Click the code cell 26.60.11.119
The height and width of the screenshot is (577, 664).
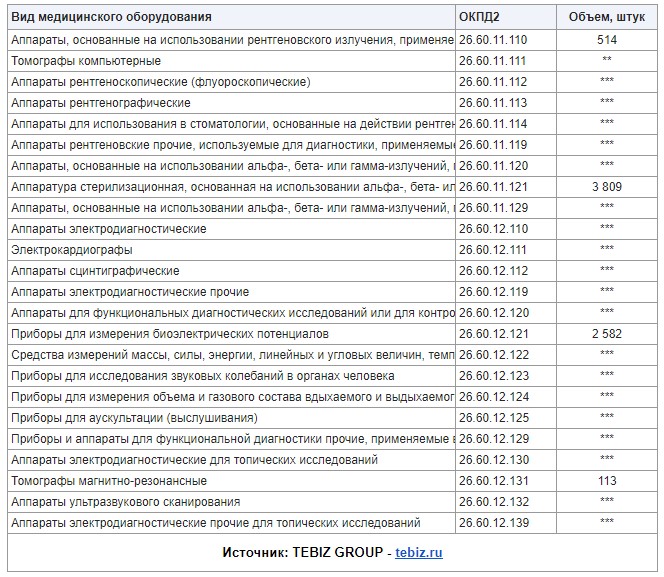point(506,145)
